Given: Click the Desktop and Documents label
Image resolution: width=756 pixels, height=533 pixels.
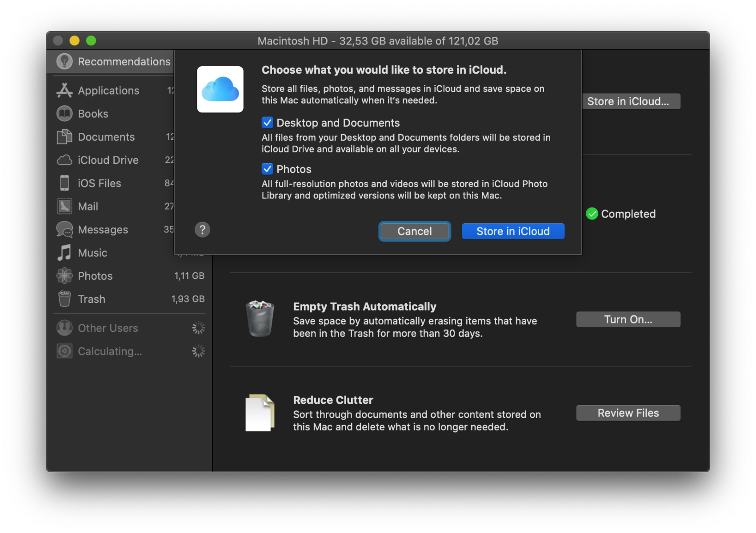Looking at the screenshot, I should coord(338,123).
